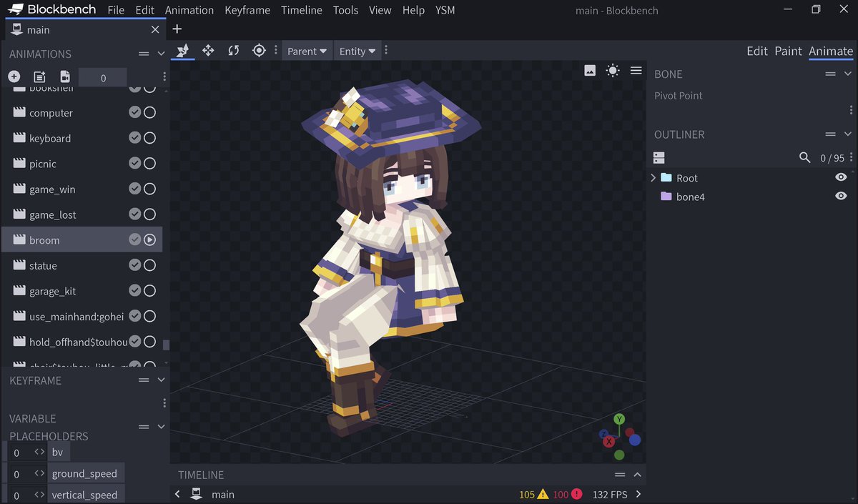Click the outliner options icon below OUTLINER title

[x=659, y=157]
